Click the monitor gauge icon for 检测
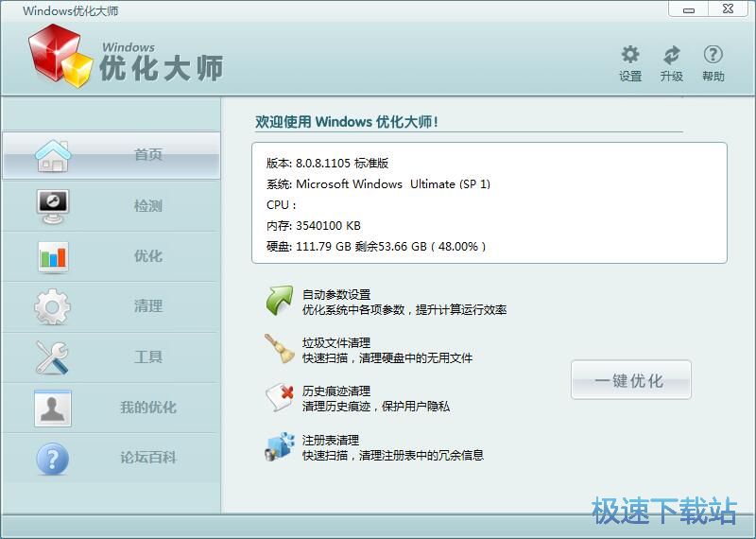The image size is (756, 539). pos(53,206)
